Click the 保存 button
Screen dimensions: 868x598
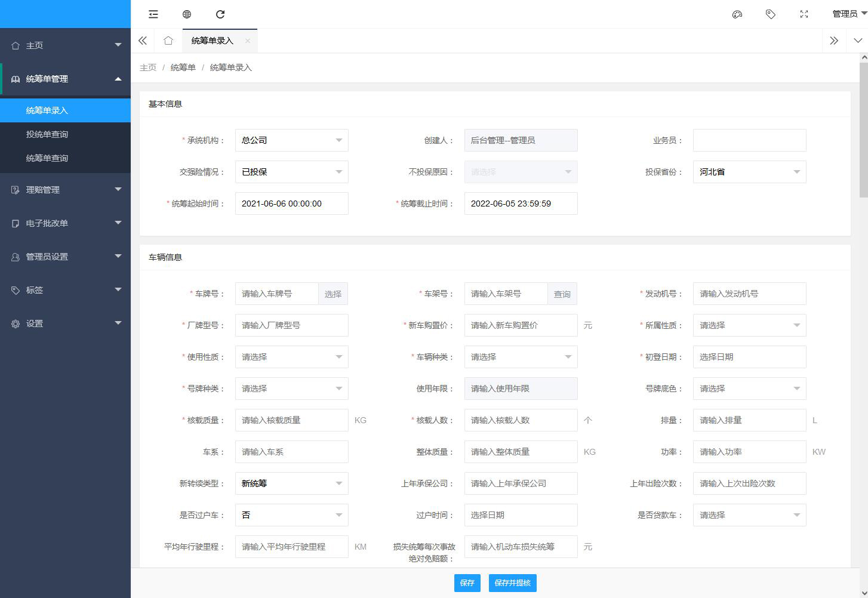point(467,583)
